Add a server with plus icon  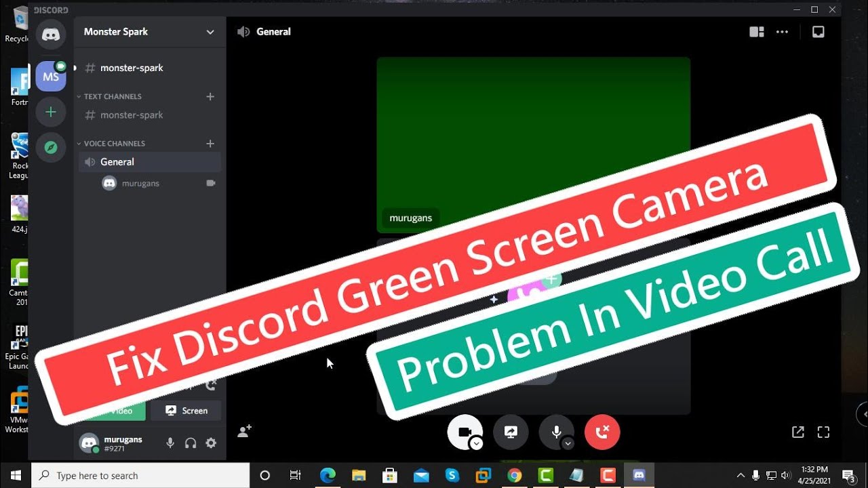(x=51, y=112)
